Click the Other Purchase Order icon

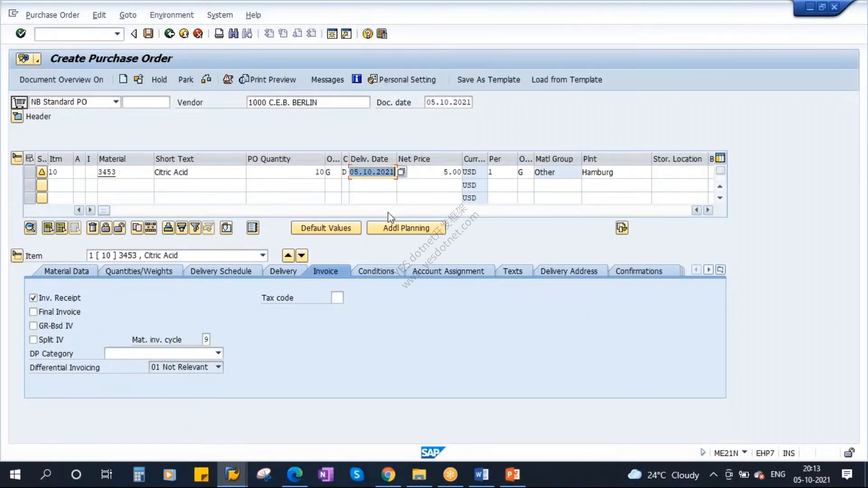pos(138,79)
